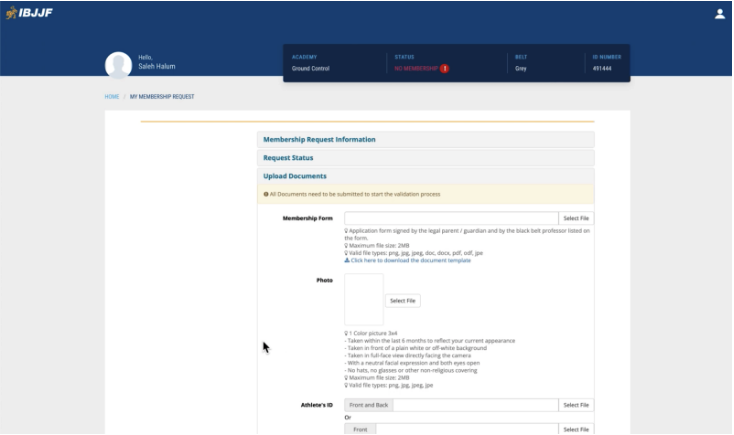Click Select File for Membership Form
This screenshot has width=734, height=435.
pos(576,218)
